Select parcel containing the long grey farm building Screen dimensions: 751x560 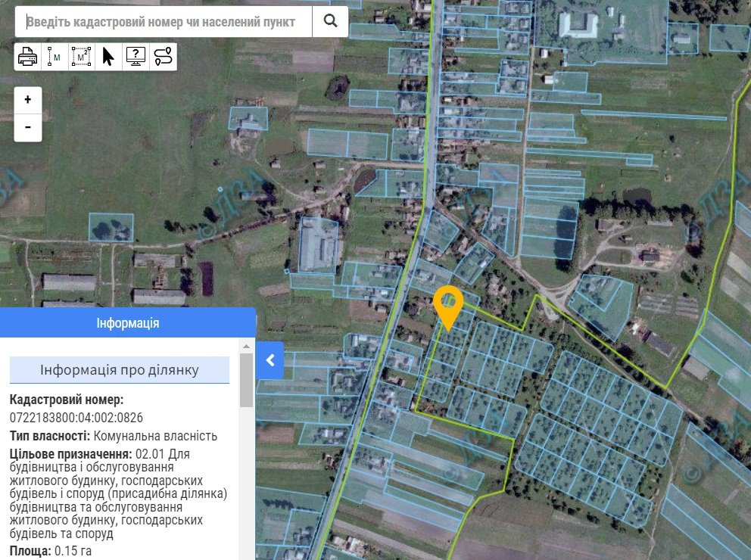pos(318,244)
